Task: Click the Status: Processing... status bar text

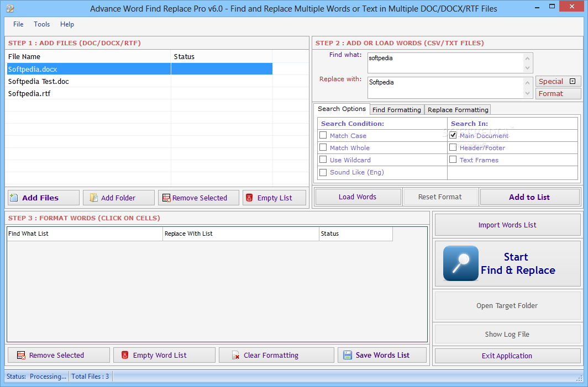Action: [x=36, y=377]
